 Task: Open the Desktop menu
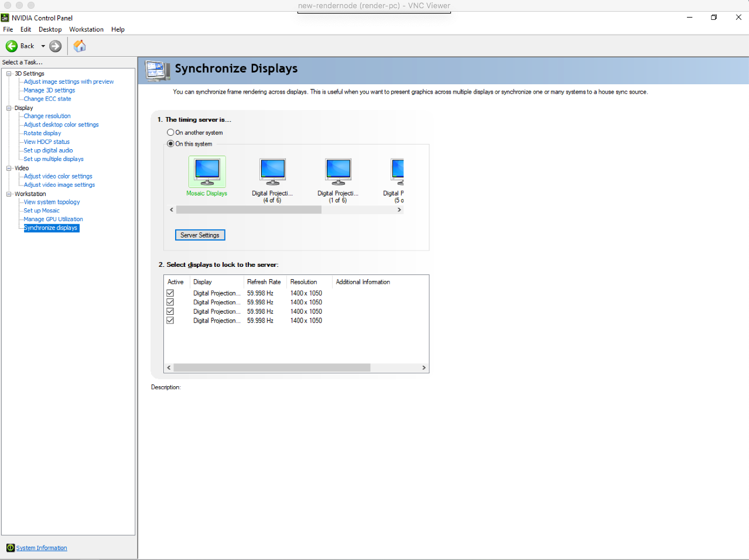[50, 29]
